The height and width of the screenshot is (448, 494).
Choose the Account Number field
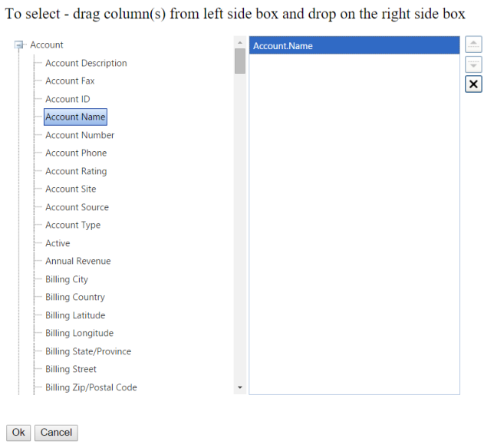80,135
